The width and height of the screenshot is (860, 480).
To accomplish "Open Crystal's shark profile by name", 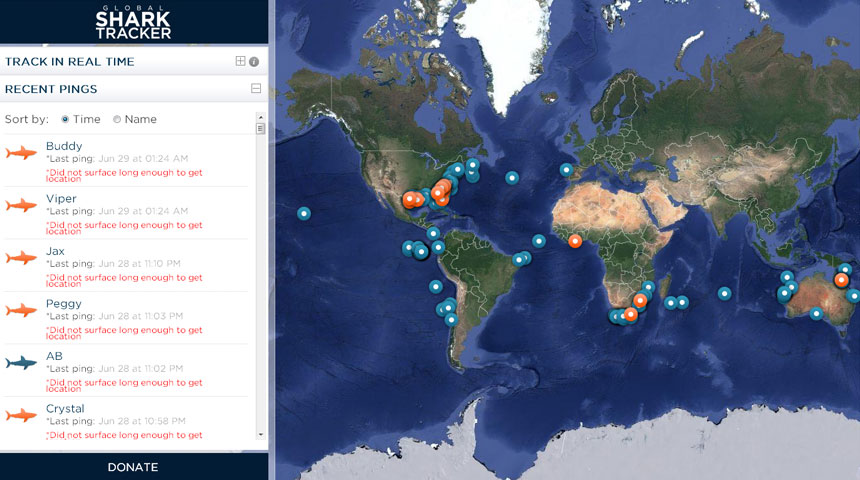I will [65, 408].
